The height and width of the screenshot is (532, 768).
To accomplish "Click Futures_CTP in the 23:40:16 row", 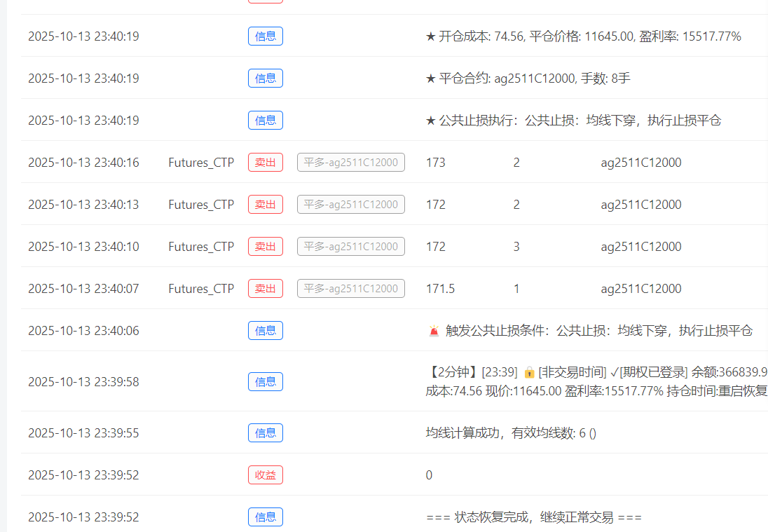I will (201, 163).
